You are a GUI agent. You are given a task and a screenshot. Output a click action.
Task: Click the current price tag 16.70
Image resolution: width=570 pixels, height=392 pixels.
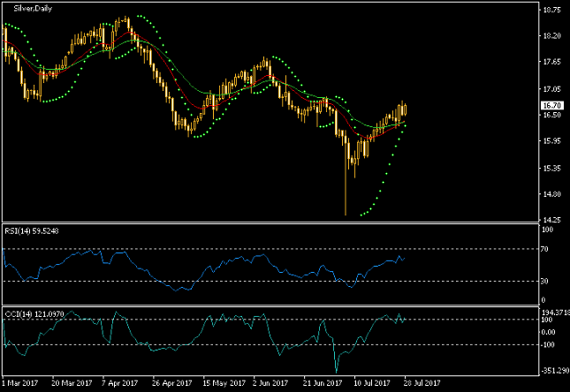coord(551,106)
